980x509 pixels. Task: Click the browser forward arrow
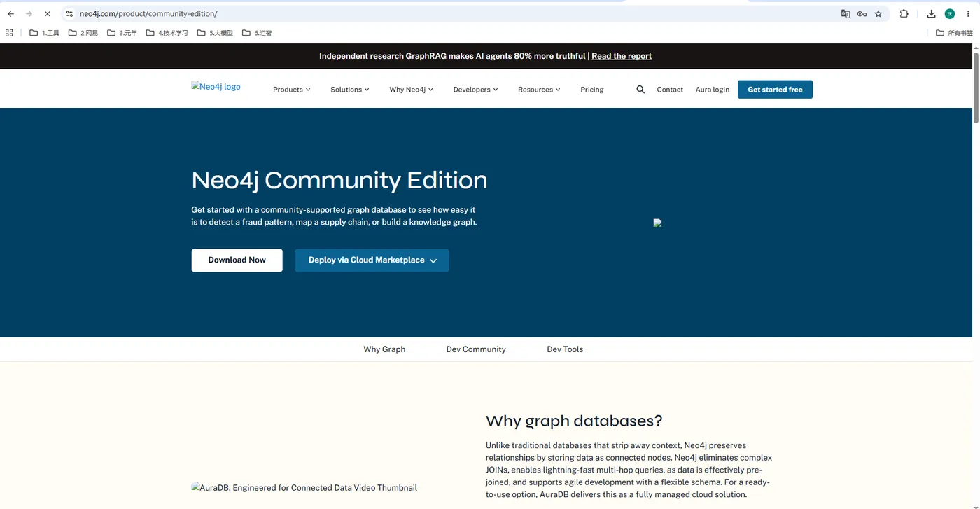[x=29, y=13]
